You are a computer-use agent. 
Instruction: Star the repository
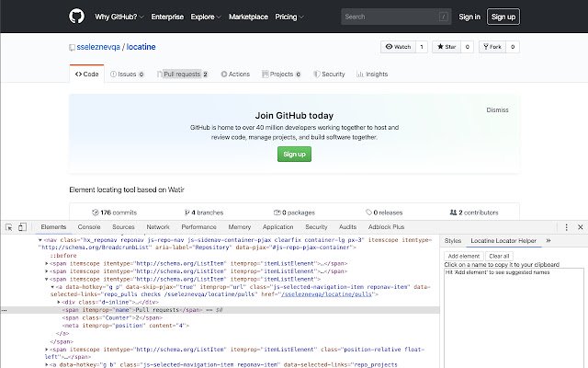point(447,47)
